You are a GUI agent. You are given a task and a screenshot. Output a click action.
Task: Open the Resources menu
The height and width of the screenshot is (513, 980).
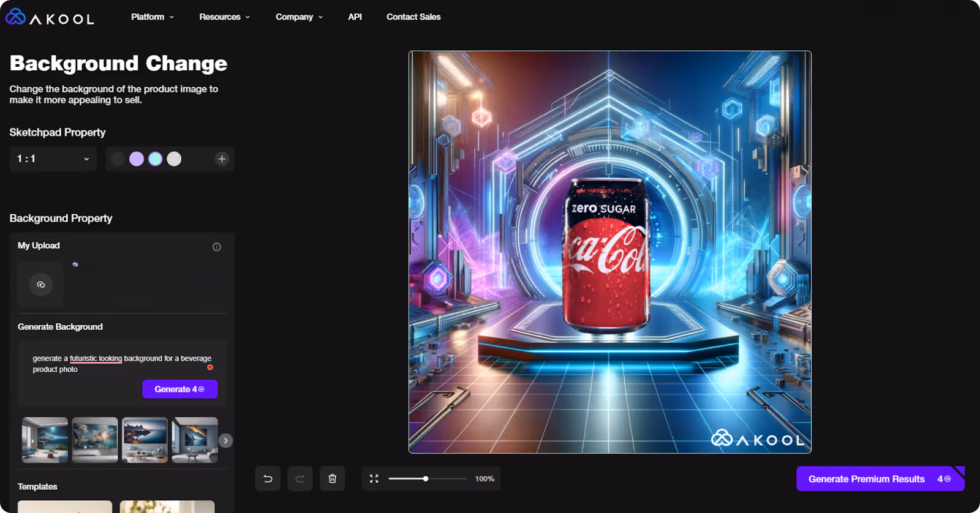[x=224, y=17]
